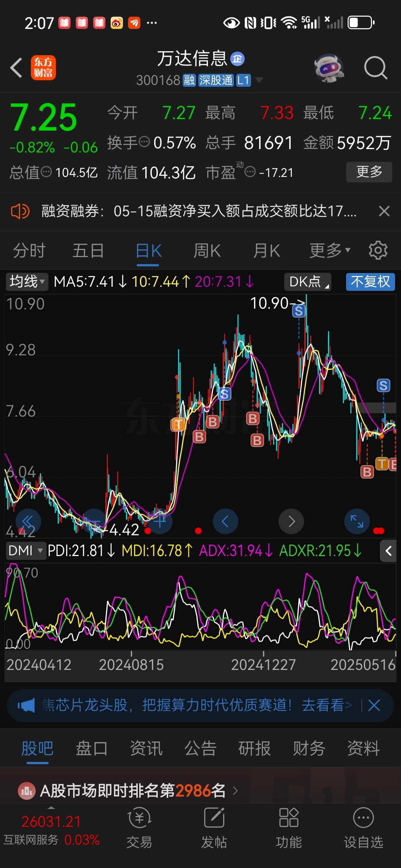
Task: Switch to 五日 chart tab
Action: tap(88, 250)
